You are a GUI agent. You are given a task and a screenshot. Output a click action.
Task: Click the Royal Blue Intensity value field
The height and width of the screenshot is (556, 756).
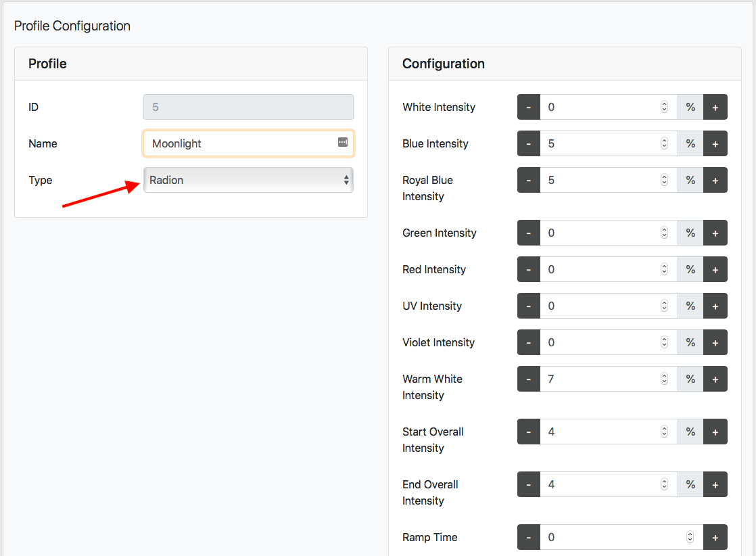(609, 181)
